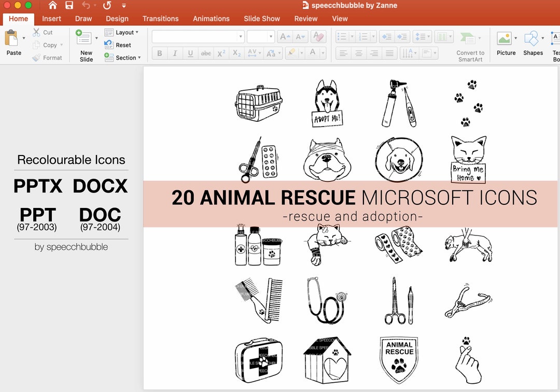The image size is (560, 392).
Task: Open the Animations ribbon tab
Action: point(211,19)
